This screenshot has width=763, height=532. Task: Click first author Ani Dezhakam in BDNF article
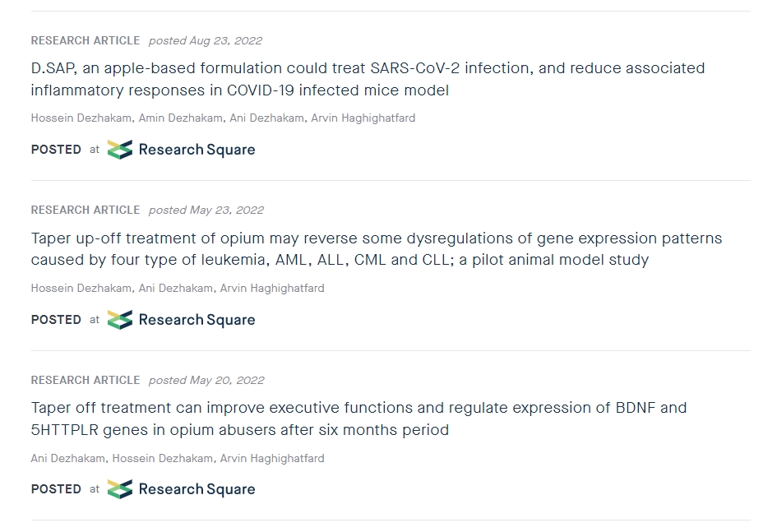pyautogui.click(x=67, y=459)
